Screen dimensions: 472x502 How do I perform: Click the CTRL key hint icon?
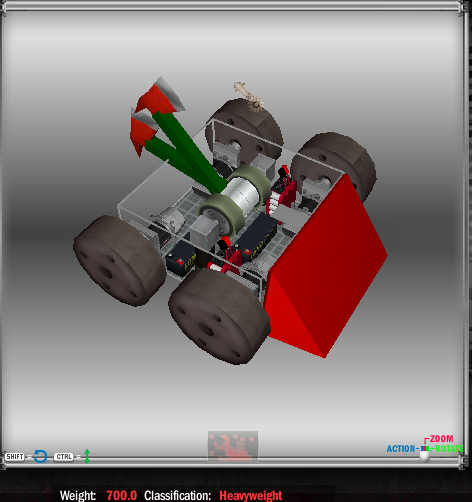pyautogui.click(x=64, y=456)
